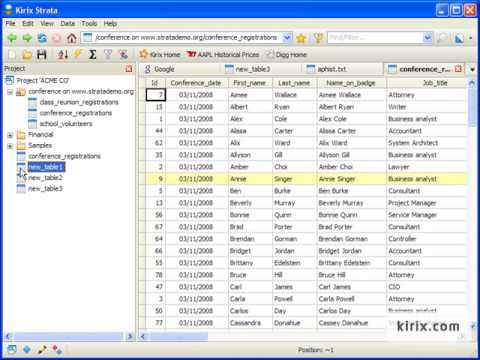
Task: Click the view switcher icon
Action: click(x=459, y=38)
